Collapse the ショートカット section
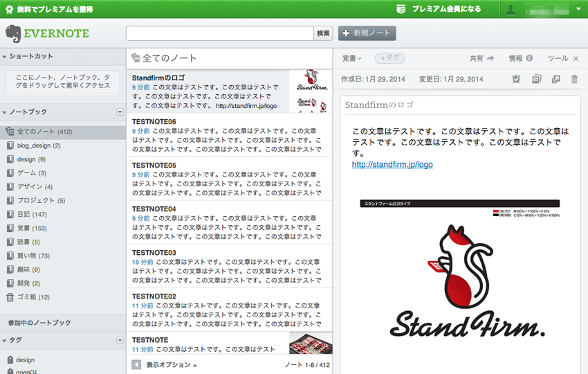 click(x=5, y=57)
